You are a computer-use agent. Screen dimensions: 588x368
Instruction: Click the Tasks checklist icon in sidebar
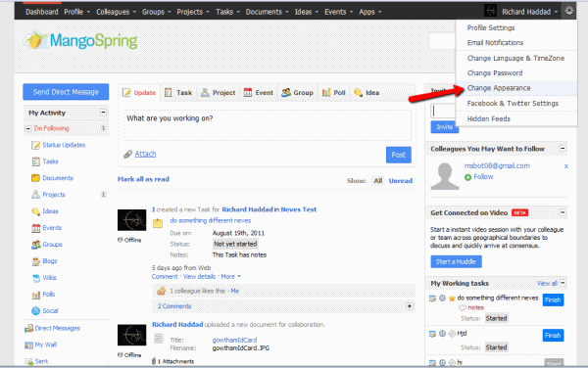click(x=35, y=161)
